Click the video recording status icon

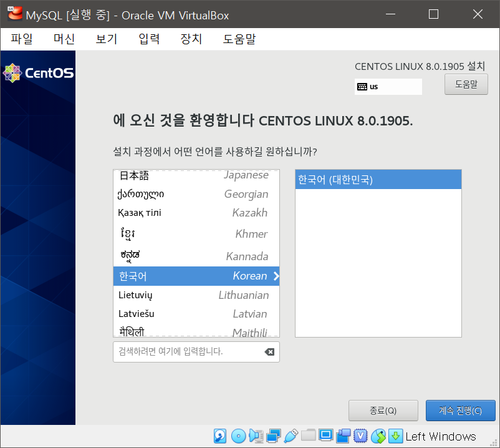tap(343, 436)
